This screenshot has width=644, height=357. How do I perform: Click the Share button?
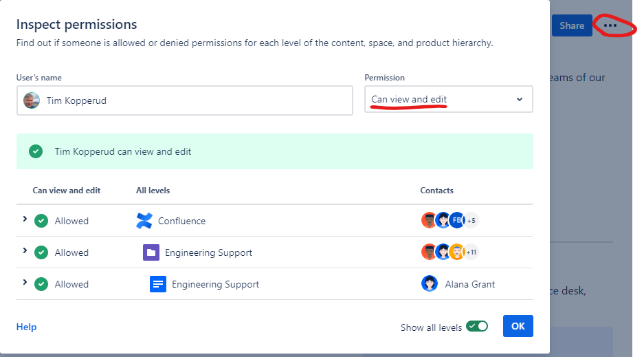572,25
